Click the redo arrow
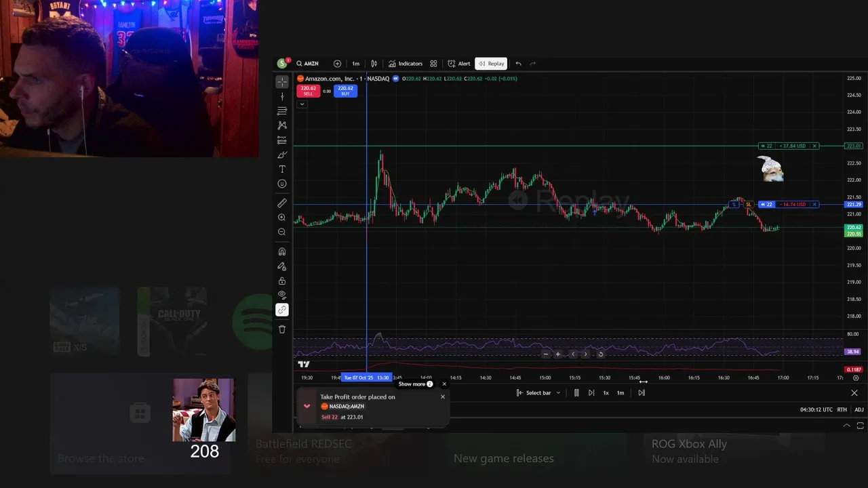This screenshot has width=868, height=488. (533, 64)
